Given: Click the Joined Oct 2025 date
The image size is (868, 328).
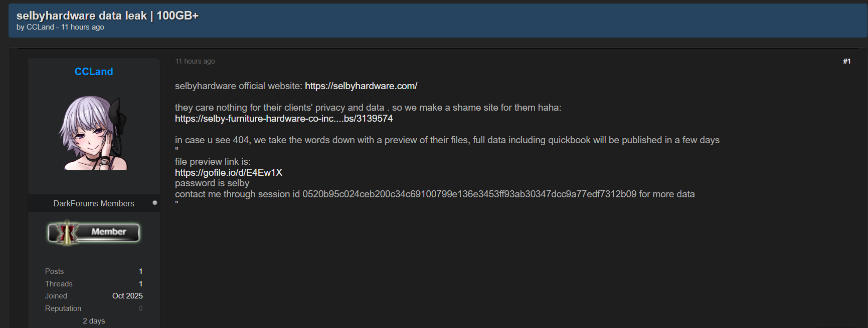Looking at the screenshot, I should pyautogui.click(x=127, y=296).
